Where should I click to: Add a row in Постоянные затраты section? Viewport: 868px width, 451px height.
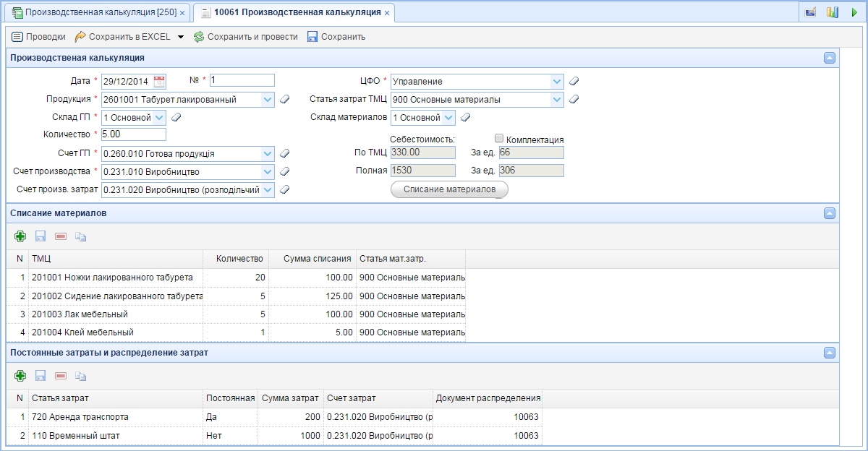click(20, 376)
